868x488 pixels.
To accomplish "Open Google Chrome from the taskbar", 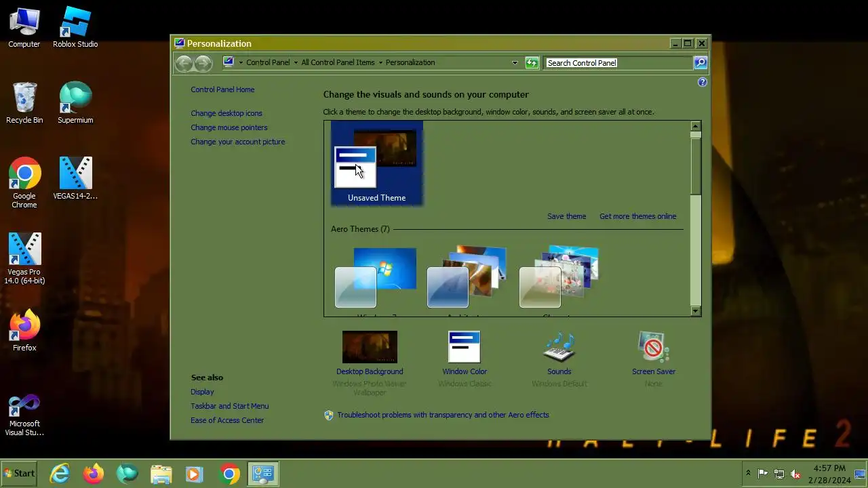I will click(x=229, y=474).
